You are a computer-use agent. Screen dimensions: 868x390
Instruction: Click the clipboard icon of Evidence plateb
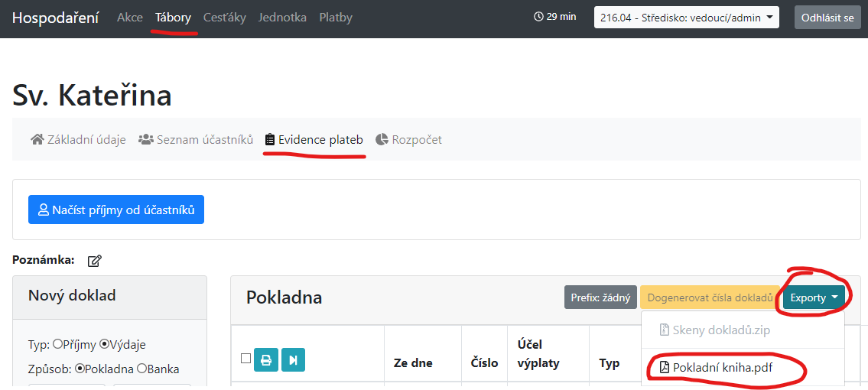tap(270, 139)
